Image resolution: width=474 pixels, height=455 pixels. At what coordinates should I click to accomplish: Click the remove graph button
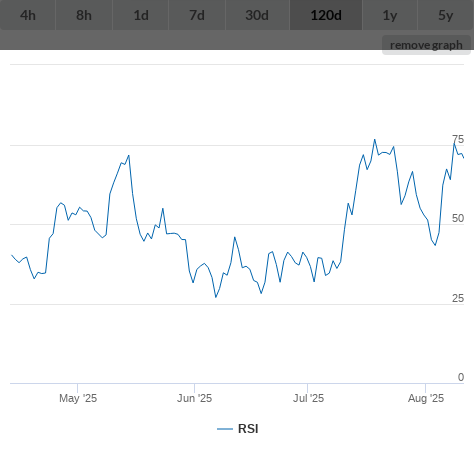(426, 45)
